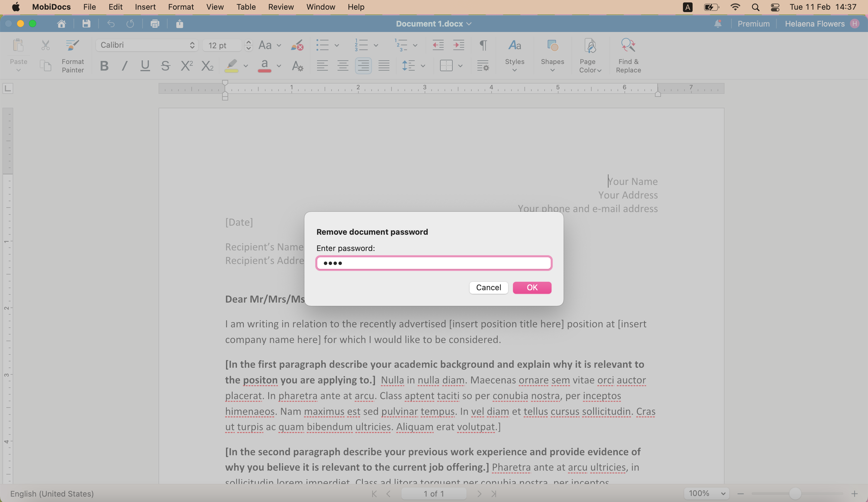Click the Share export icon
Screen dimensions: 868x502
click(179, 24)
